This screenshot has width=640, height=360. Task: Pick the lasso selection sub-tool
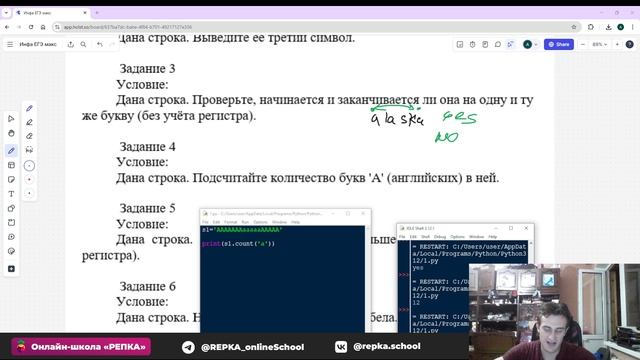[29, 150]
